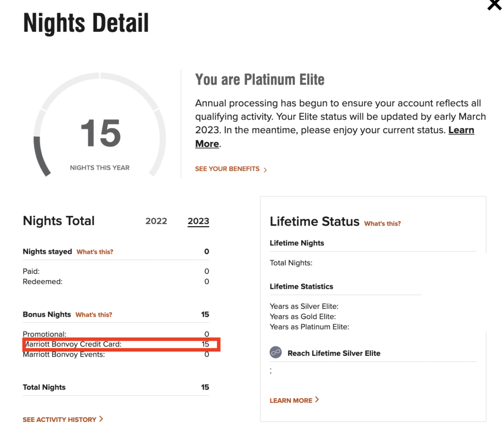Image resolution: width=504 pixels, height=441 pixels.
Task: Click the Nights Total heading
Action: click(x=58, y=221)
